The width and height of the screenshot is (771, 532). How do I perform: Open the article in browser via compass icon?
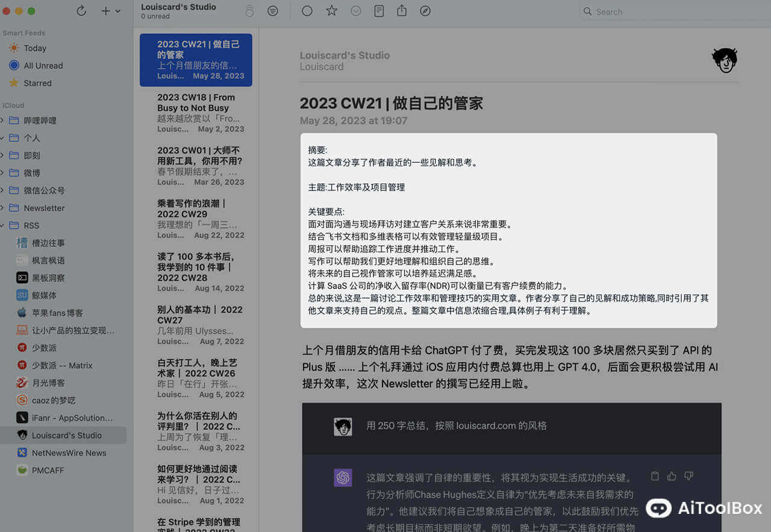[425, 11]
